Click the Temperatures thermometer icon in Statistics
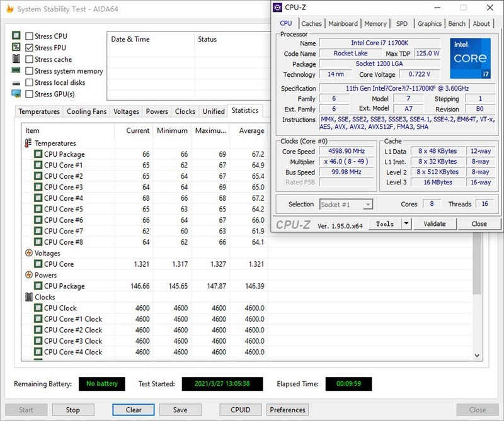504x421 pixels. [28, 143]
